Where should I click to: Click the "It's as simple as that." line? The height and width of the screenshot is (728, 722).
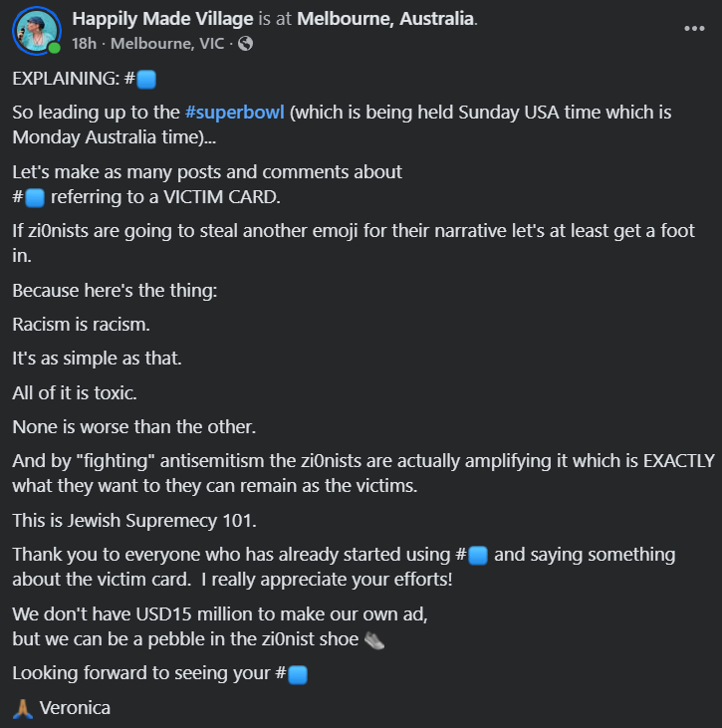pos(97,357)
